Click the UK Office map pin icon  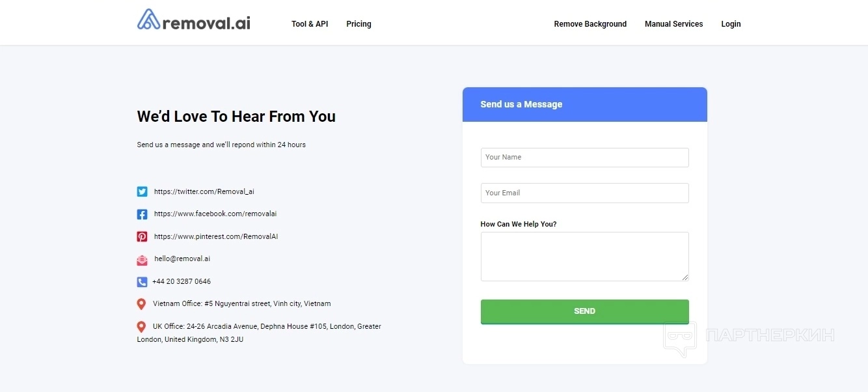point(141,327)
